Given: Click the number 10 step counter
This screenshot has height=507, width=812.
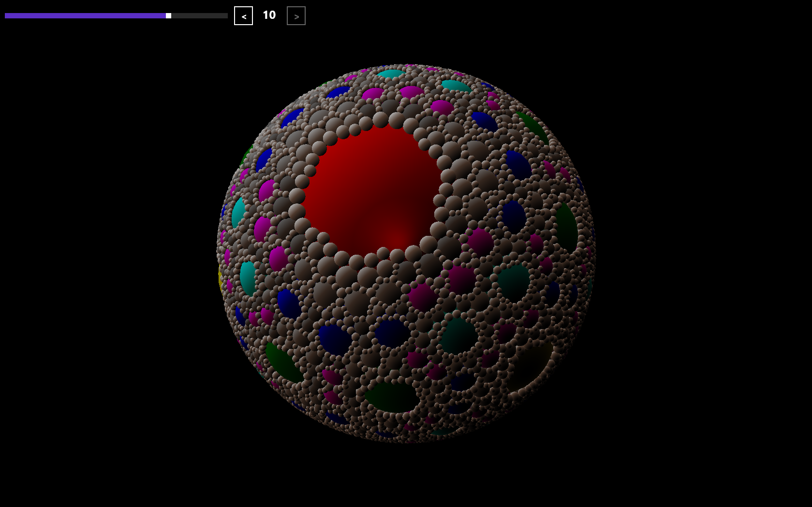Looking at the screenshot, I should click(x=269, y=15).
